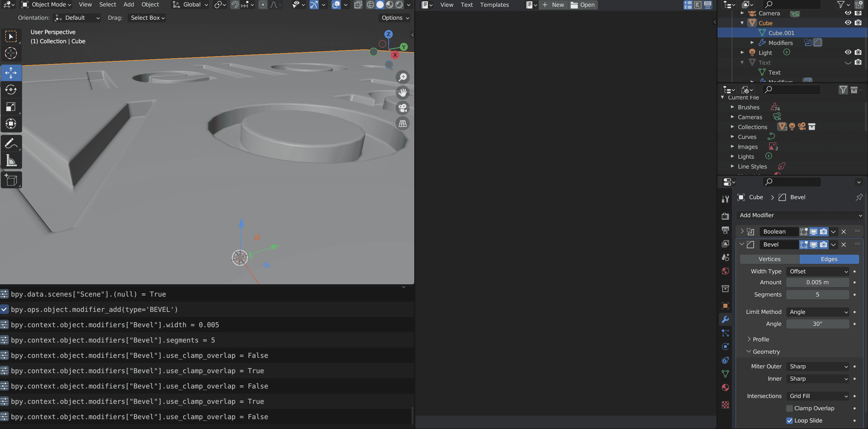Screen dimensions: 868x429
Task: Open the Drag Select Box dropdown
Action: click(147, 18)
